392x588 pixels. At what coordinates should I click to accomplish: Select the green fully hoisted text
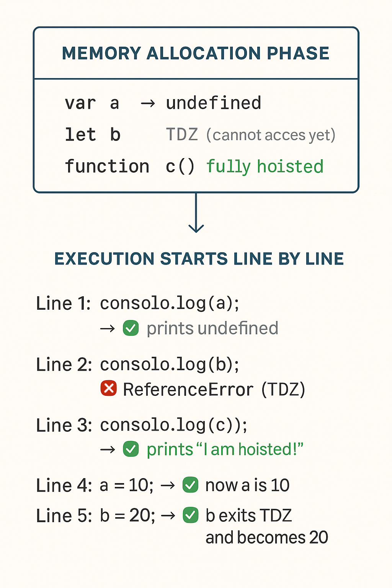pos(265,167)
